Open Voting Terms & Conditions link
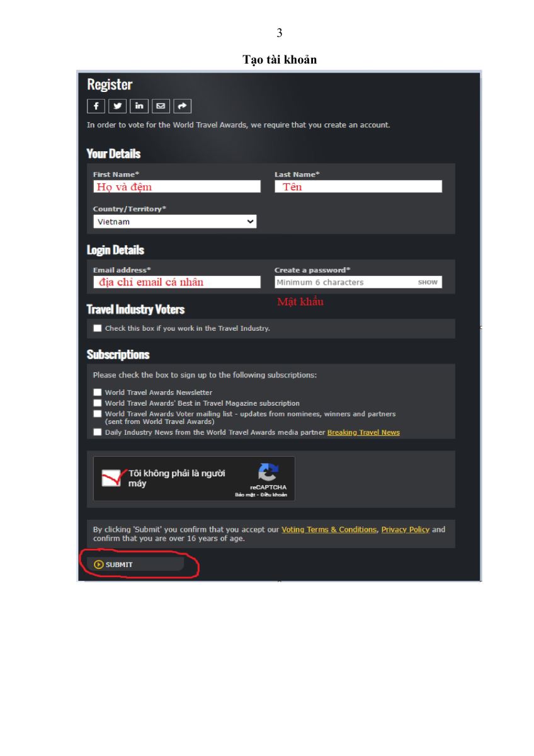 (x=329, y=529)
